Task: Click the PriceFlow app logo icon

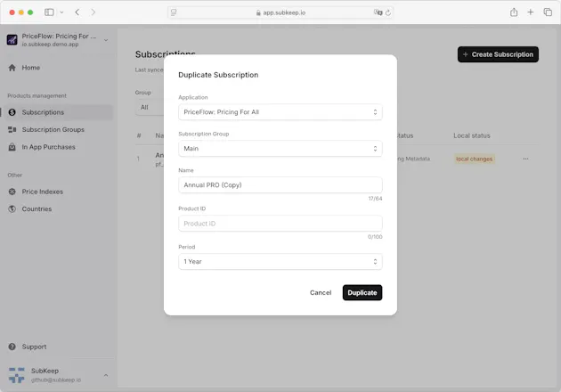Action: (12, 40)
